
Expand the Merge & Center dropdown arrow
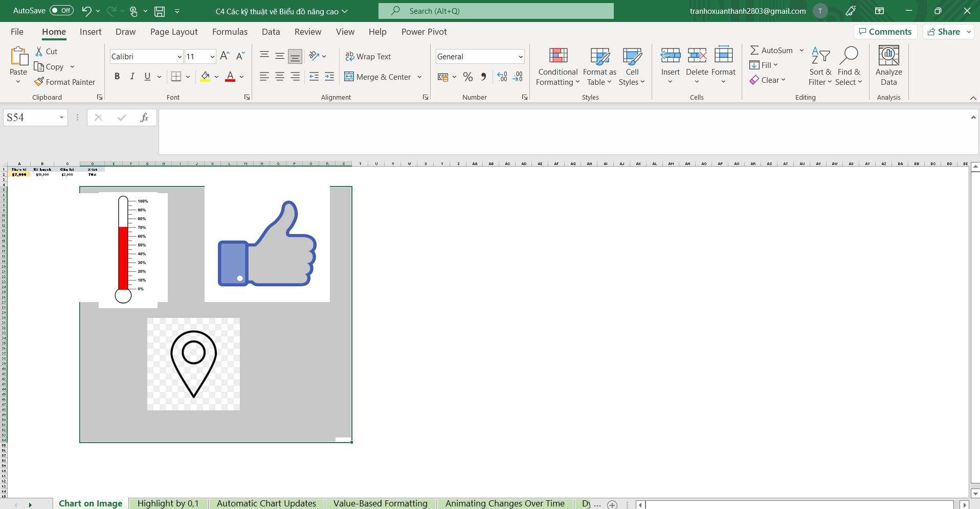pos(420,77)
